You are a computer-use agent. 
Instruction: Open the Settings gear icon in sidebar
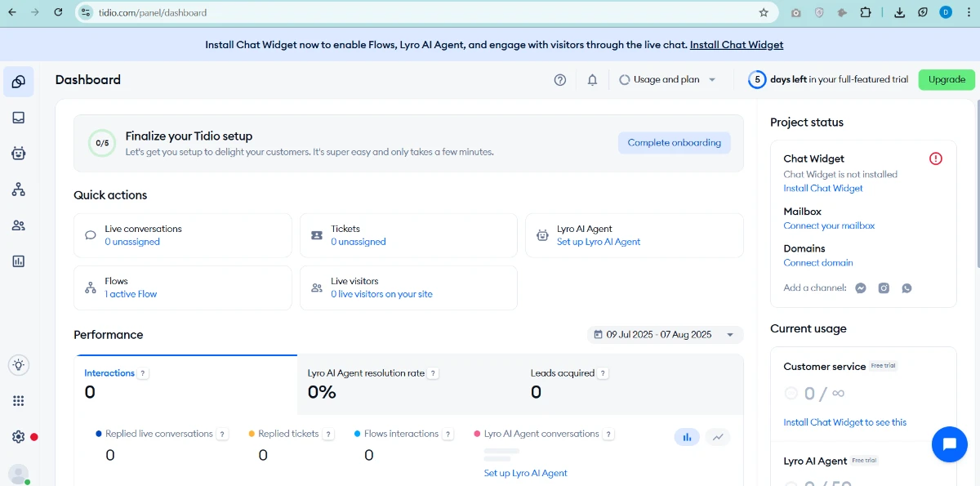[x=19, y=437]
